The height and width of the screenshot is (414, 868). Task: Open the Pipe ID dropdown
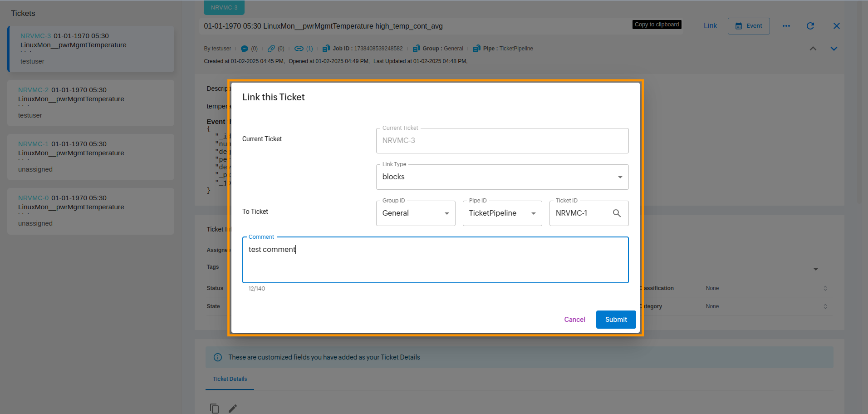click(x=502, y=213)
